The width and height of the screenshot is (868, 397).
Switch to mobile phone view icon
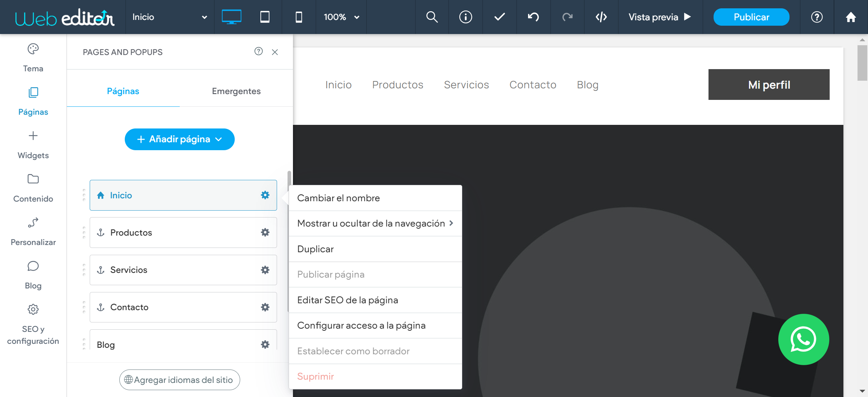pyautogui.click(x=299, y=17)
